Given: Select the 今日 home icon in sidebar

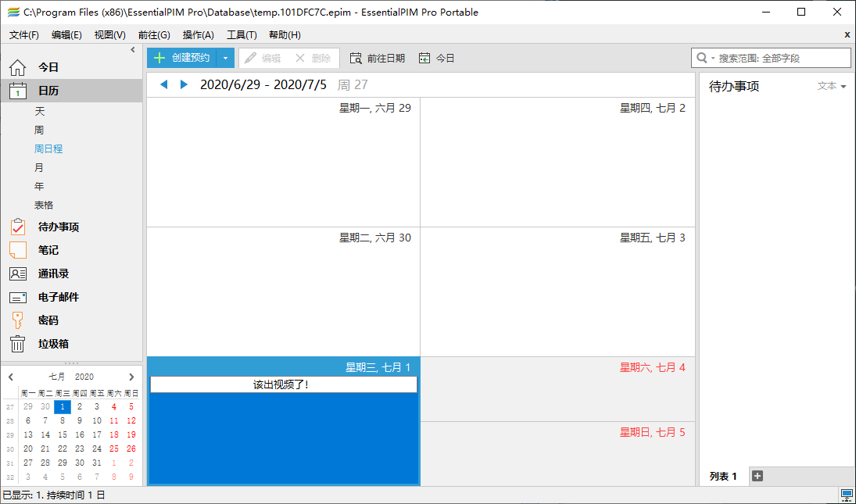Looking at the screenshot, I should click(18, 67).
